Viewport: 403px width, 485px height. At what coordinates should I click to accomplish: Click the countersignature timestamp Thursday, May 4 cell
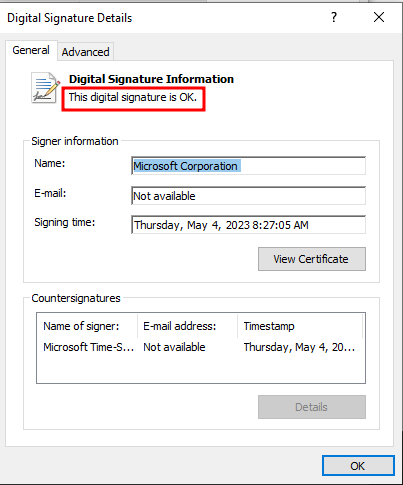299,347
